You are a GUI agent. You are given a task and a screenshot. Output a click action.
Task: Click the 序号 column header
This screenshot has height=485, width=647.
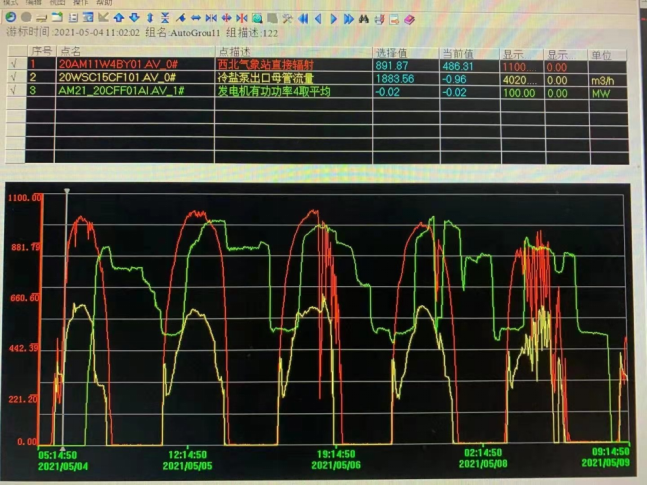[41, 51]
